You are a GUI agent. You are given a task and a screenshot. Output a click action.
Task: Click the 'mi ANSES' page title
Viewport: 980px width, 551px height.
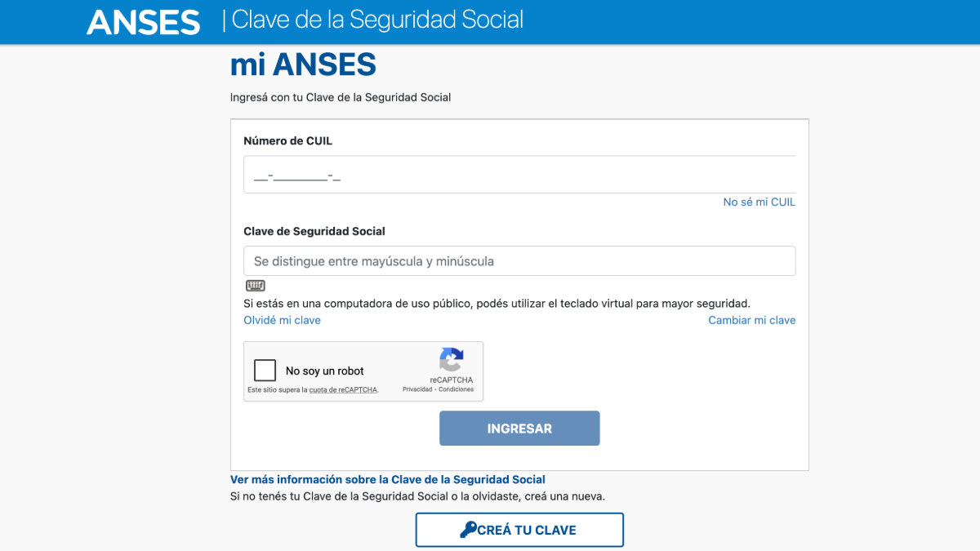tap(303, 64)
